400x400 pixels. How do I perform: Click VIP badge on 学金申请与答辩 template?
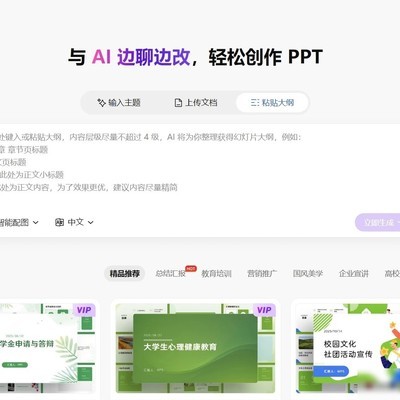pyautogui.click(x=84, y=310)
